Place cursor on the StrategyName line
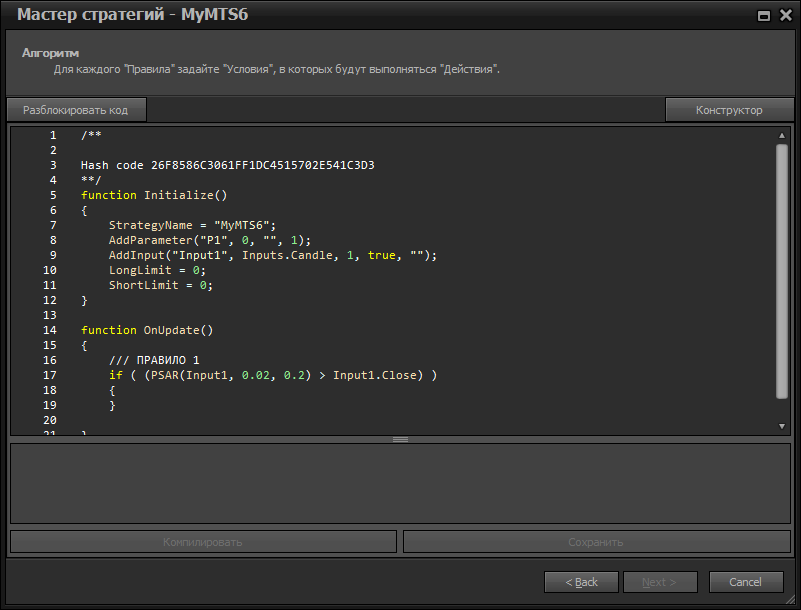 191,225
